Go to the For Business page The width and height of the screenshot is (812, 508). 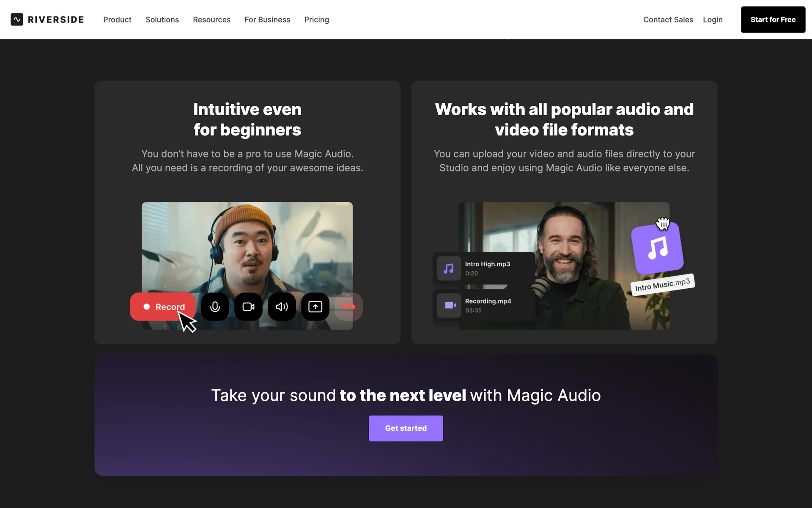tap(267, 19)
